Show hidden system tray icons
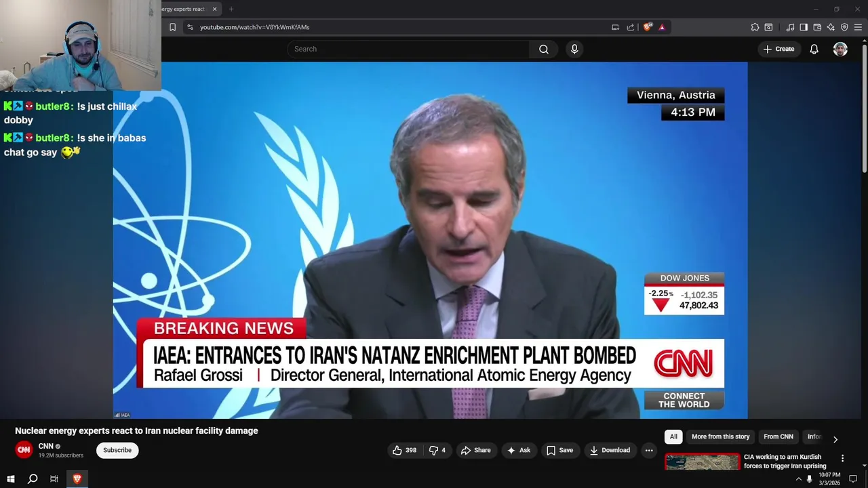The image size is (868, 488). (798, 479)
